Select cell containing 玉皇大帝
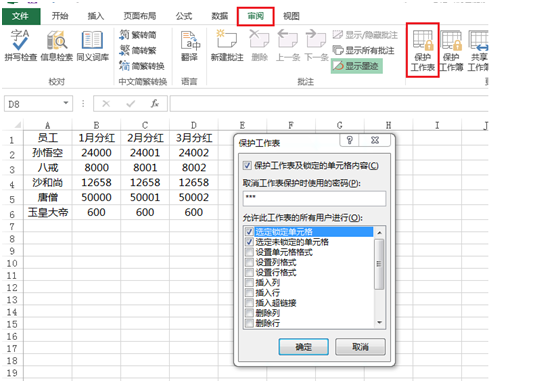This screenshot has width=558, height=383. click(48, 212)
